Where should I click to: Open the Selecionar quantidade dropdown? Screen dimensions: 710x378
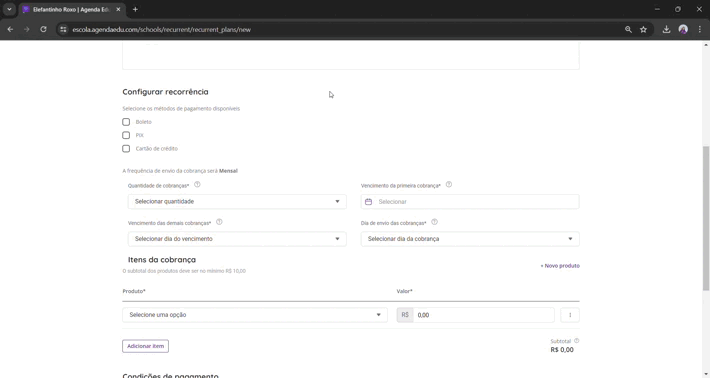(237, 201)
